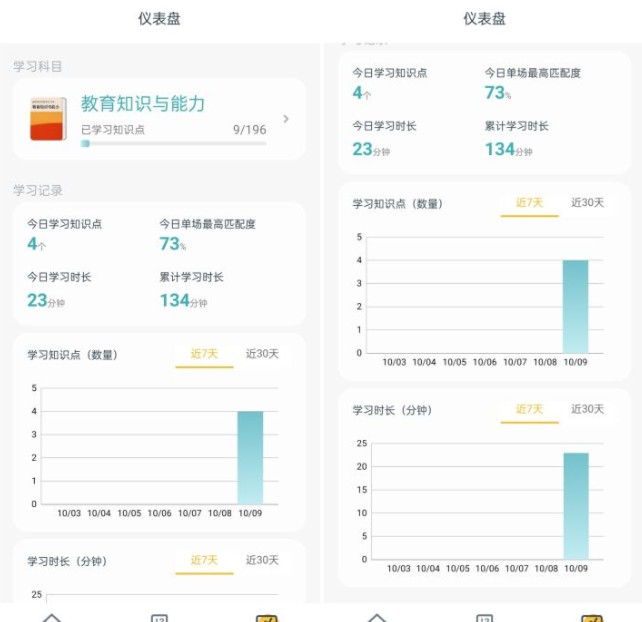Right screen: click the 学习知识点（数量）chart title
This screenshot has width=642, height=622.
tap(398, 204)
